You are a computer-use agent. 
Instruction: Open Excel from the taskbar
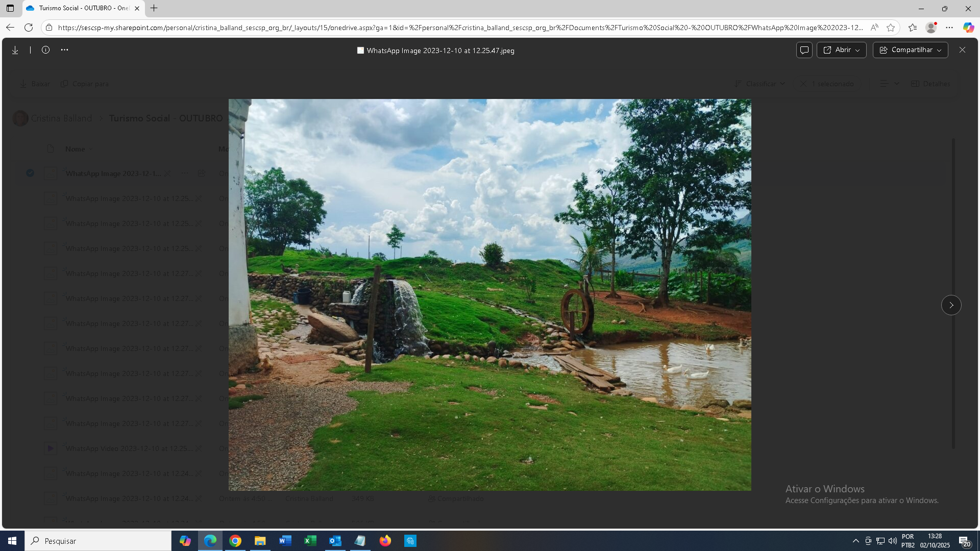point(310,541)
